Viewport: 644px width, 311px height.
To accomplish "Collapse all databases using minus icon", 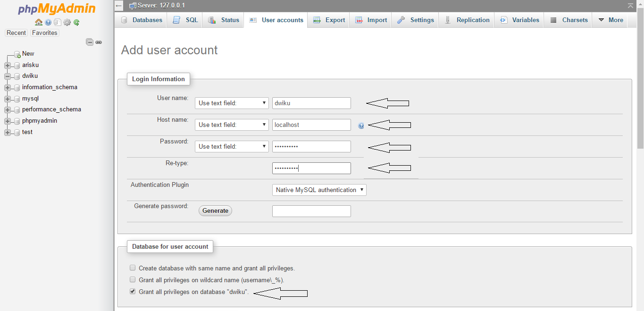I will click(90, 42).
